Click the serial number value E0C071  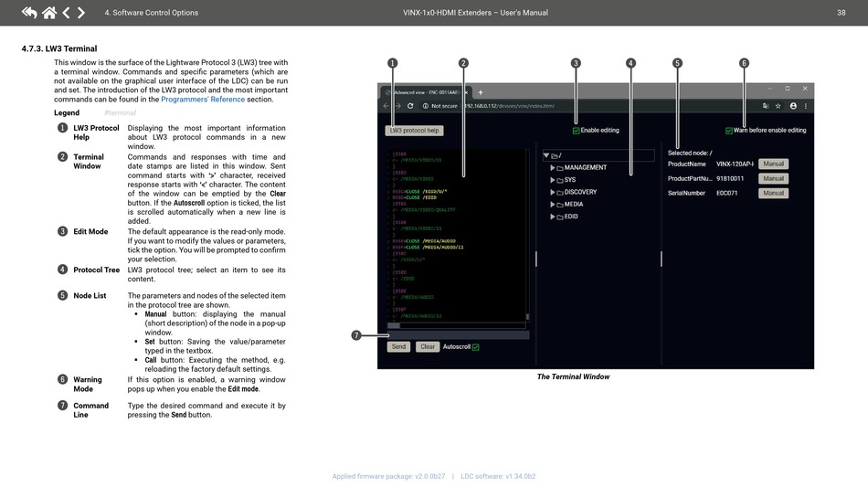pyautogui.click(x=726, y=193)
